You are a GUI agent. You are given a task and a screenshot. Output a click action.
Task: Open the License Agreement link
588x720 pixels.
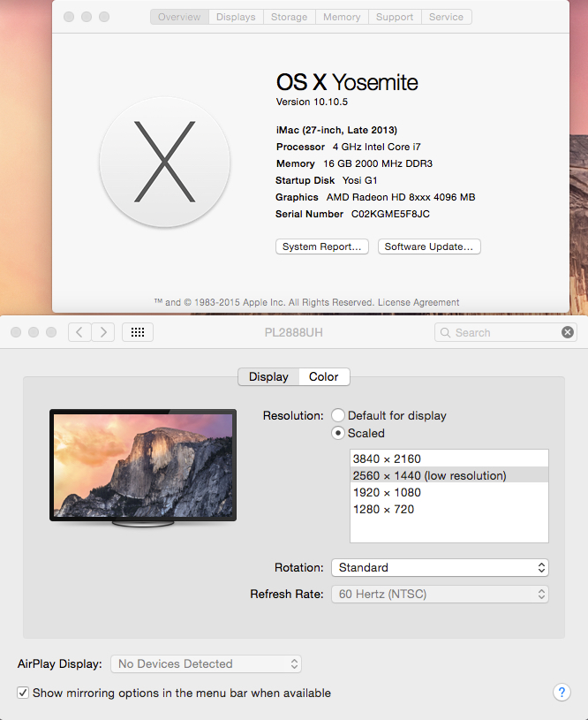coord(418,303)
